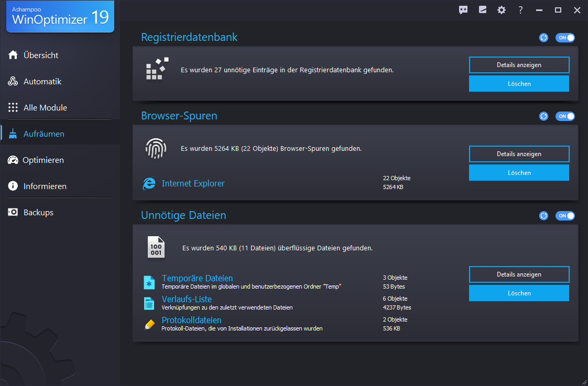Click the grid icon beside Alle Module
The image size is (588, 386).
tap(13, 107)
